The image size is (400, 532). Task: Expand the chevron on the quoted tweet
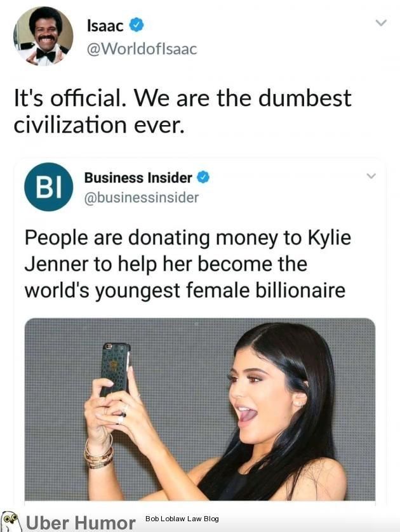click(x=371, y=176)
